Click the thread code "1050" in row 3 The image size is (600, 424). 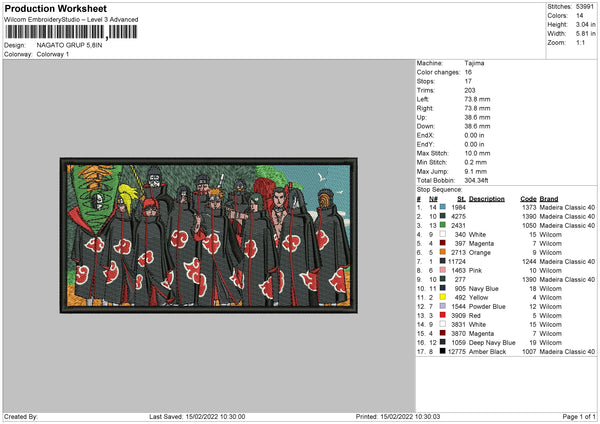529,225
